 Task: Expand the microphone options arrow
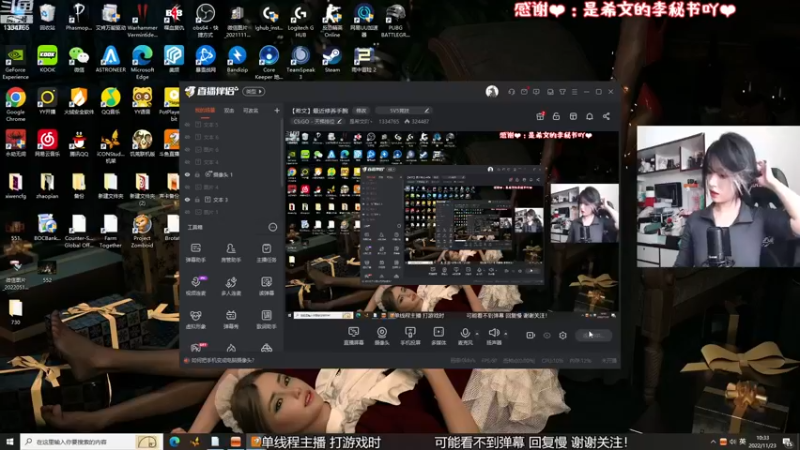[x=477, y=334]
